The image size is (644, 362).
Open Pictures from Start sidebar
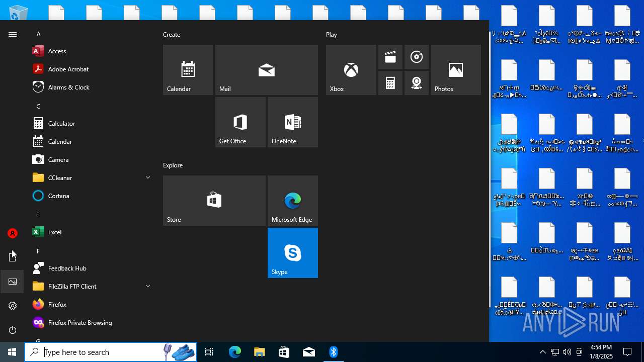click(13, 282)
